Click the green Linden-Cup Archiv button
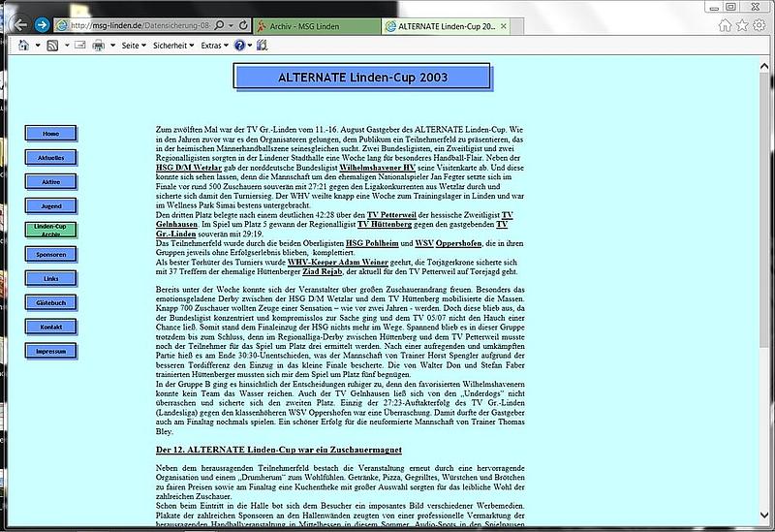Screen dimensions: 775x532 (x=51, y=230)
